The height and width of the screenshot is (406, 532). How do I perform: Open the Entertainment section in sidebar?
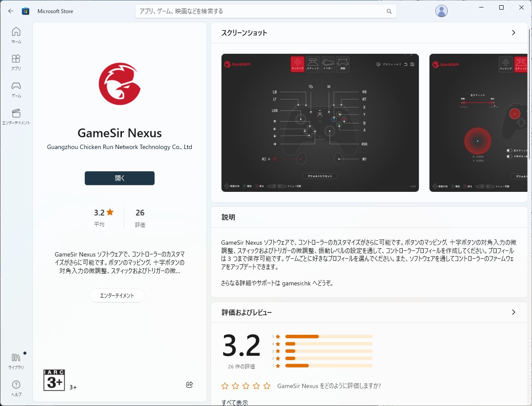pos(16,117)
